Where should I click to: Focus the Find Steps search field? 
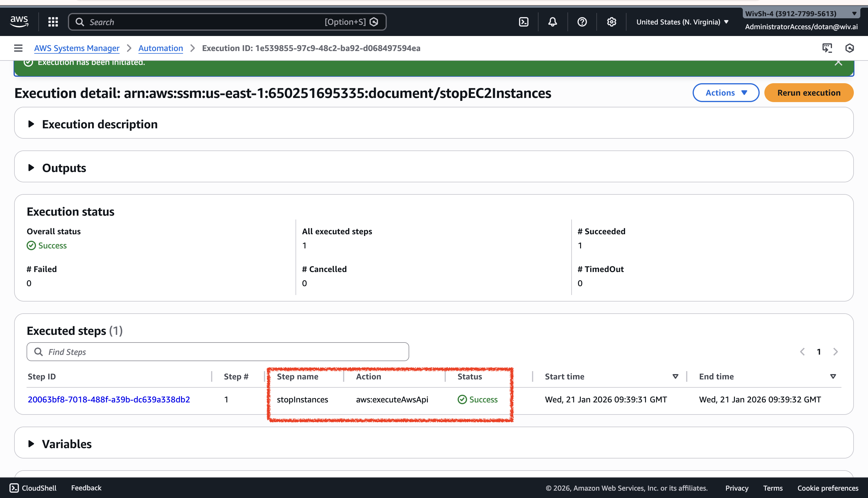tap(218, 352)
